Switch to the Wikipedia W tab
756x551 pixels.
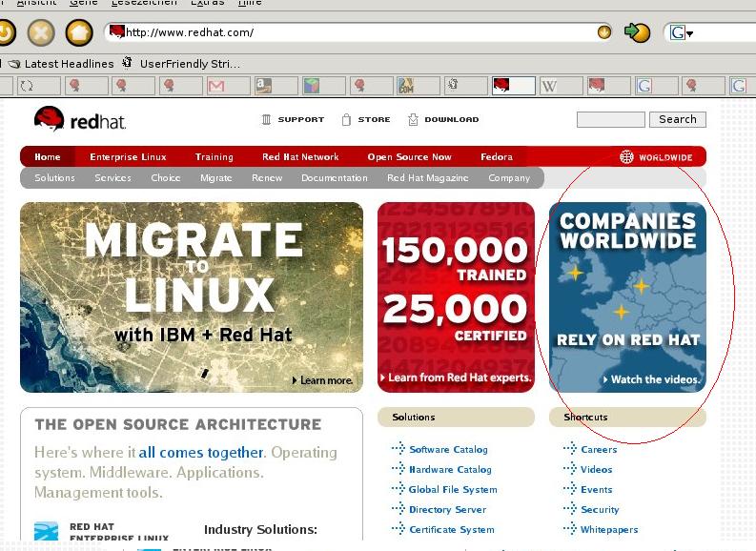(561, 87)
